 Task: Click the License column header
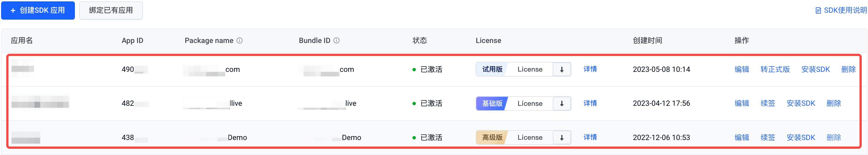488,41
